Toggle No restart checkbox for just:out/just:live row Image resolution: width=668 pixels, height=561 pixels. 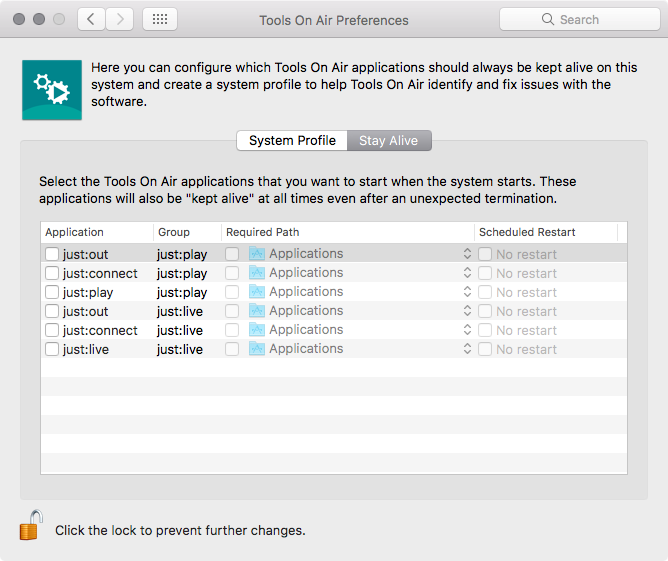(485, 311)
